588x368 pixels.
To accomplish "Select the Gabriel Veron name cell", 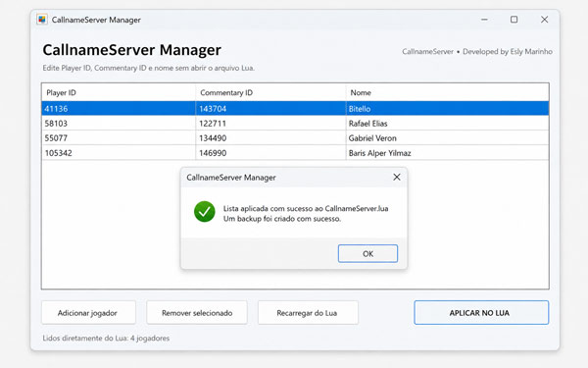I will [448, 137].
